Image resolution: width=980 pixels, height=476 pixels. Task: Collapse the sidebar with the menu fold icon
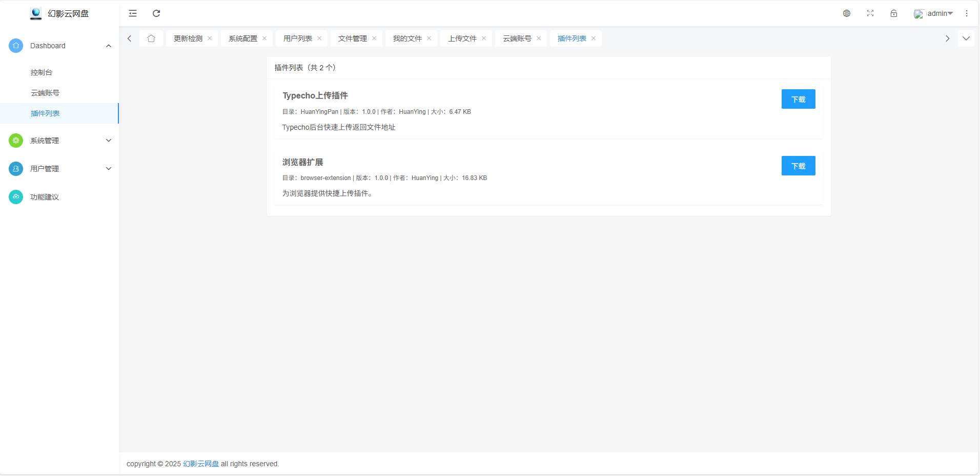click(133, 13)
